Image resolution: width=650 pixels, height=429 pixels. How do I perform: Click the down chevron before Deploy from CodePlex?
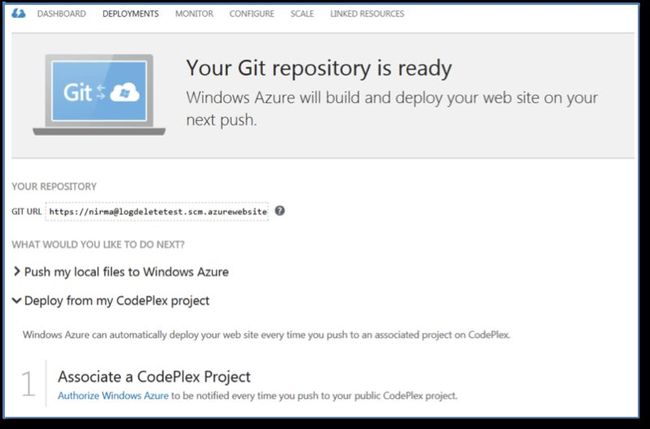point(17,301)
